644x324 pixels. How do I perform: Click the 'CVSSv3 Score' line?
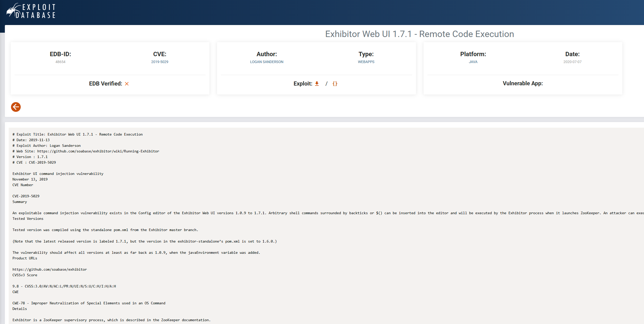click(25, 275)
